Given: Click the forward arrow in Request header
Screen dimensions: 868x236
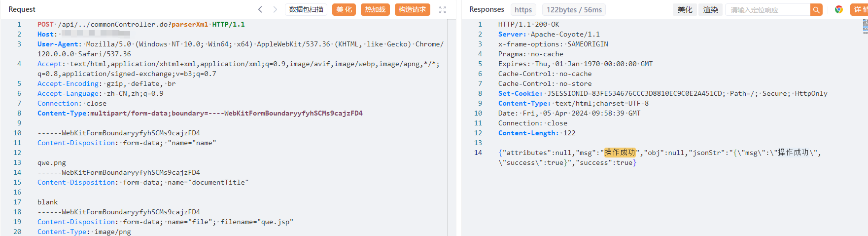Looking at the screenshot, I should point(275,9).
